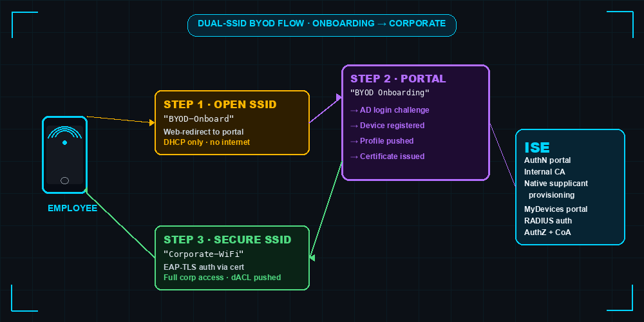
Task: Click the EAP-TLS auth via cert line
Action: coord(204,267)
